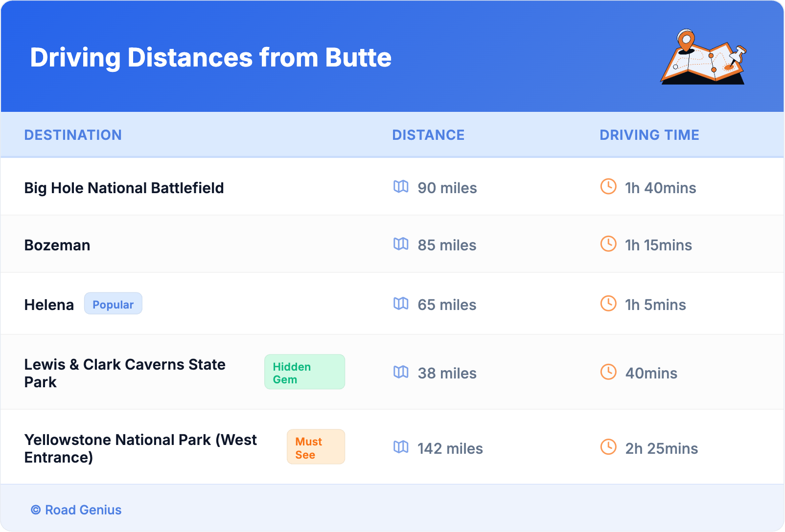Click the map icon beside 65 miles
This screenshot has width=785, height=532.
[x=401, y=304]
